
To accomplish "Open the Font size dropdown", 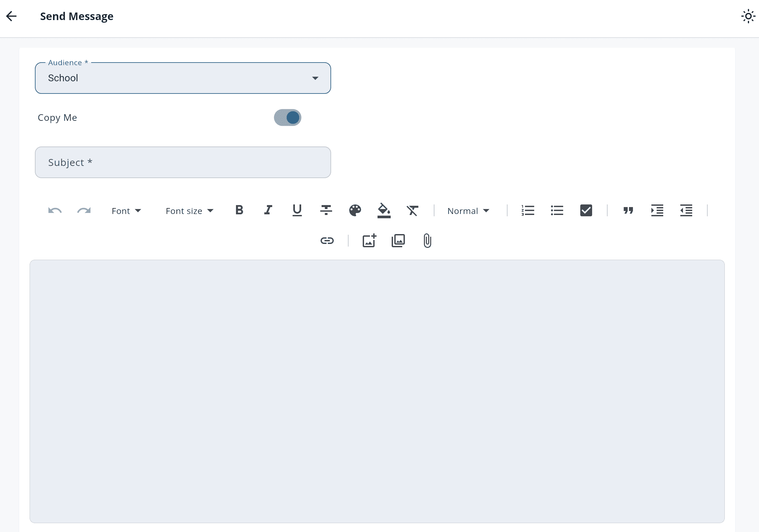I will tap(189, 211).
